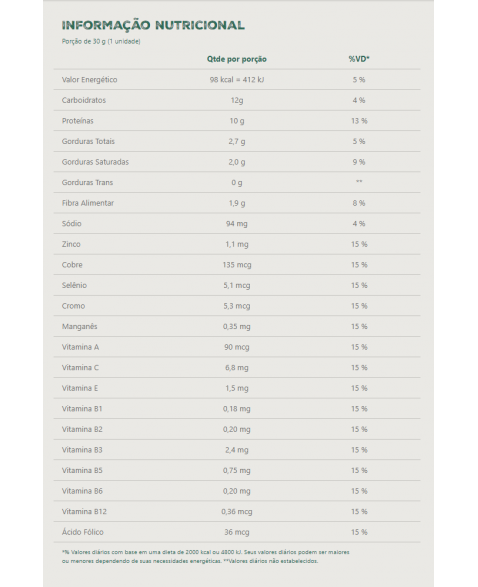Click the Fibra Alimentar 1,9 g value
Screen dimensions: 478x587
pyautogui.click(x=237, y=203)
